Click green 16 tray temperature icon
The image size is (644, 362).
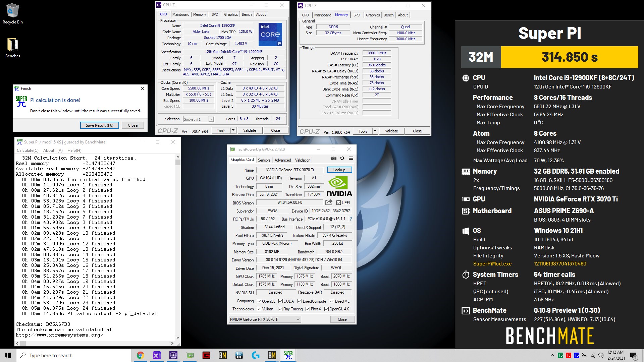560,355
